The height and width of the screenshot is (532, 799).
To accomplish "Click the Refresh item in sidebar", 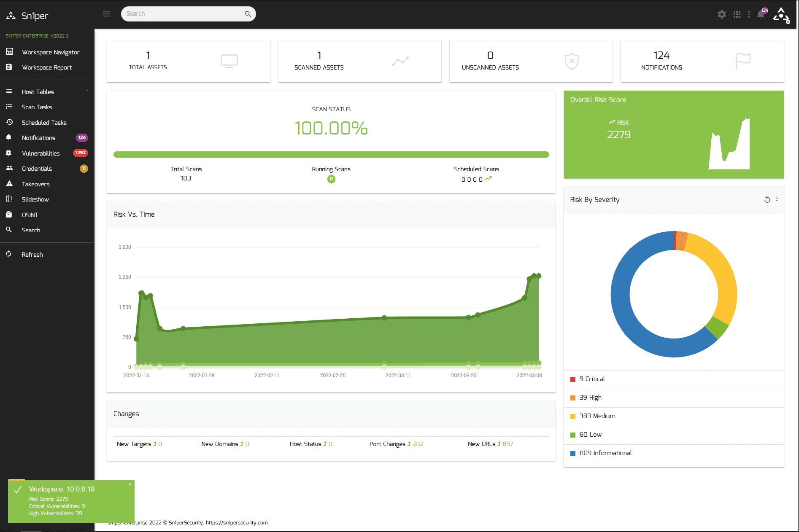I will (x=32, y=254).
